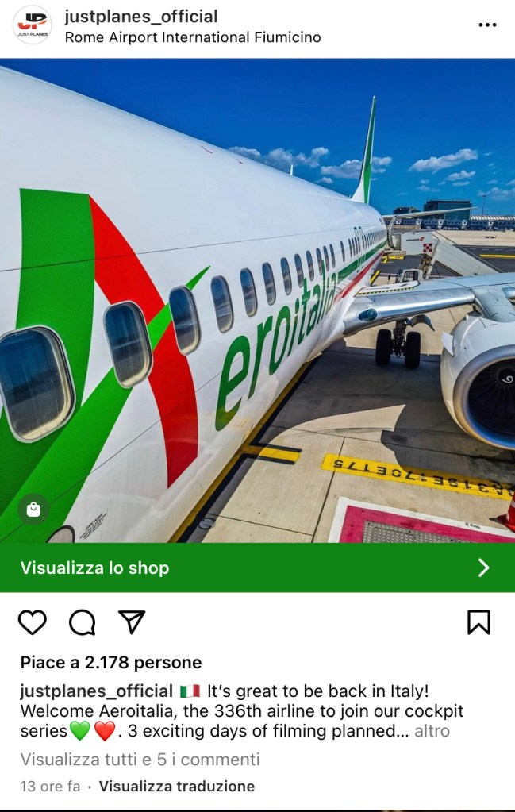Click the 13 ore fa timestamp

(50, 786)
